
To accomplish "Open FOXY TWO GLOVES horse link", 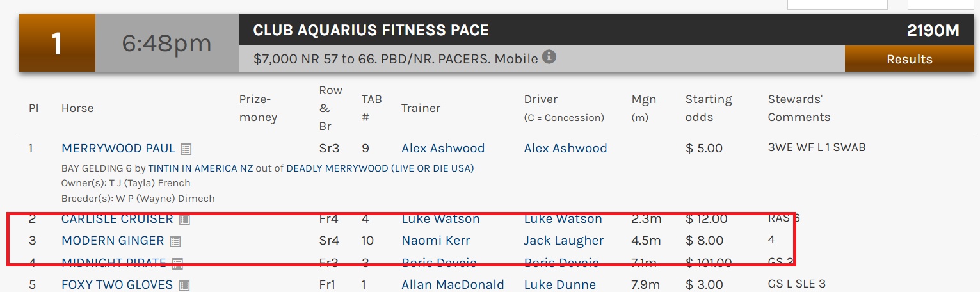I will point(117,284).
